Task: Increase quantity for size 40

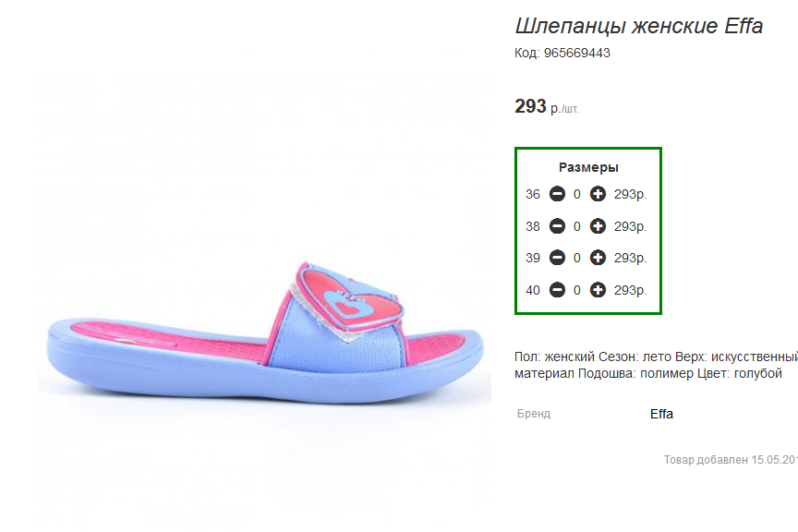Action: [x=598, y=290]
